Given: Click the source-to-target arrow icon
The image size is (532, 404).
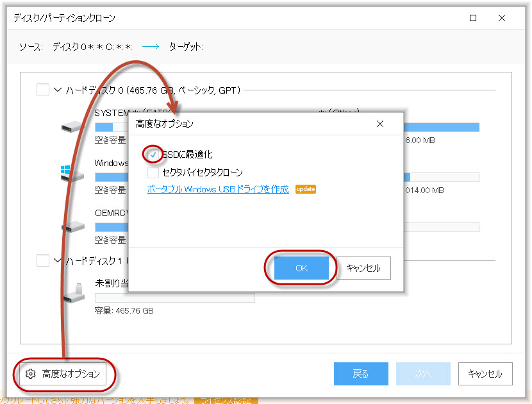Looking at the screenshot, I should [x=151, y=47].
